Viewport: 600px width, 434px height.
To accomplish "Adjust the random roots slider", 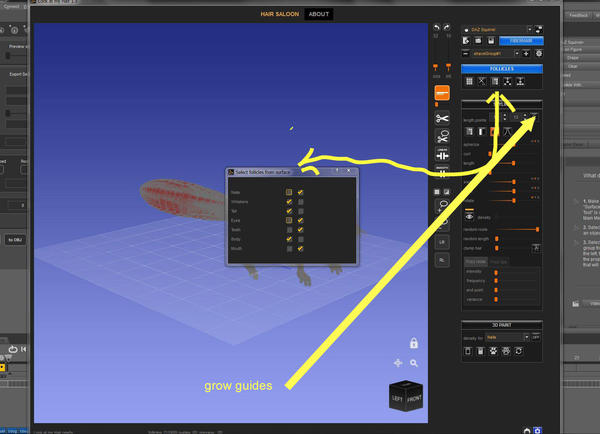I will [x=537, y=229].
